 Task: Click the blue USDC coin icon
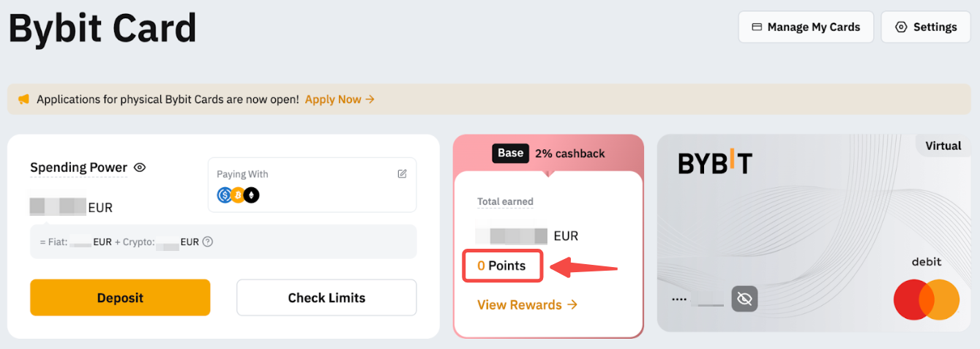225,195
